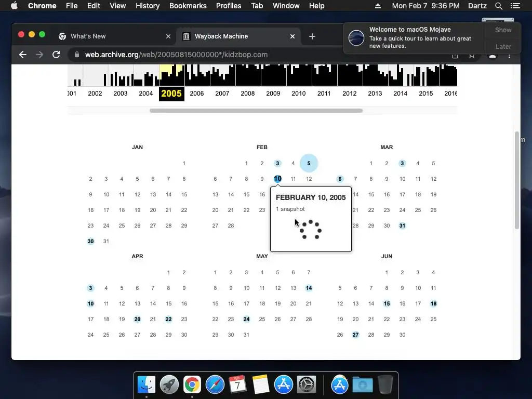This screenshot has width=532, height=399.
Task: Click the highlighted 2005 year label
Action: click(x=171, y=94)
